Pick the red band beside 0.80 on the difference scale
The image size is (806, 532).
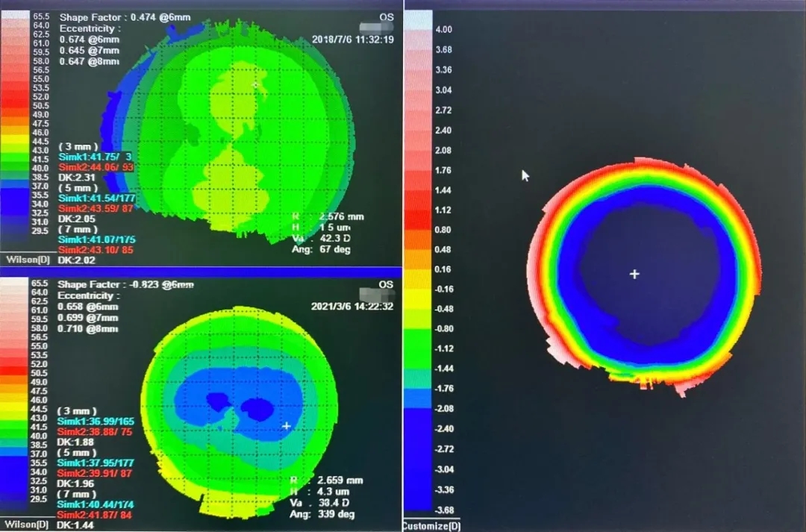pos(418,220)
